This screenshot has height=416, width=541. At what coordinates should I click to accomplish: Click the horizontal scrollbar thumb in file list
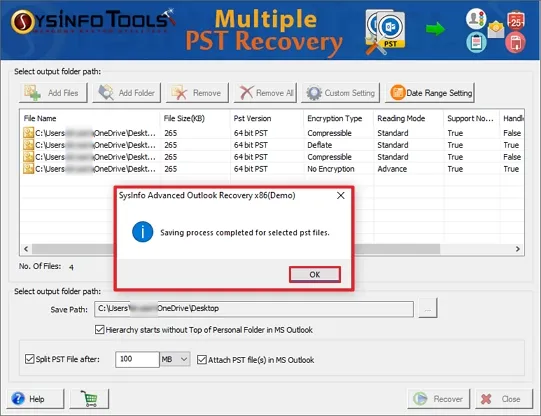236,249
